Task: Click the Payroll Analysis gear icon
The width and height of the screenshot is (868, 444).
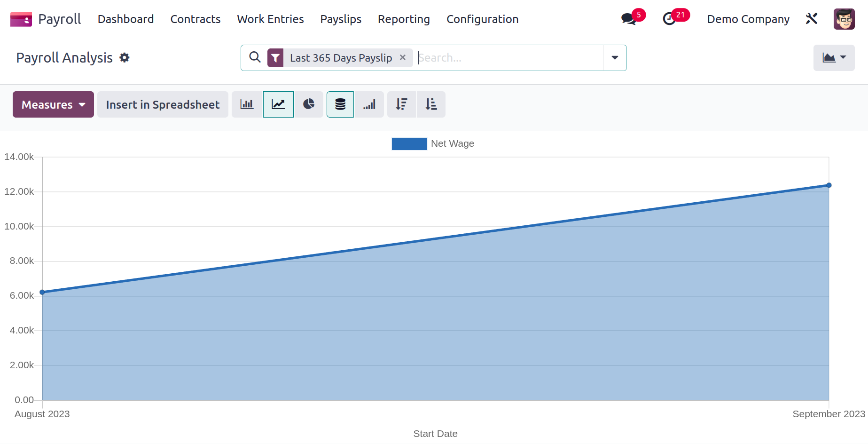Action: 125,57
